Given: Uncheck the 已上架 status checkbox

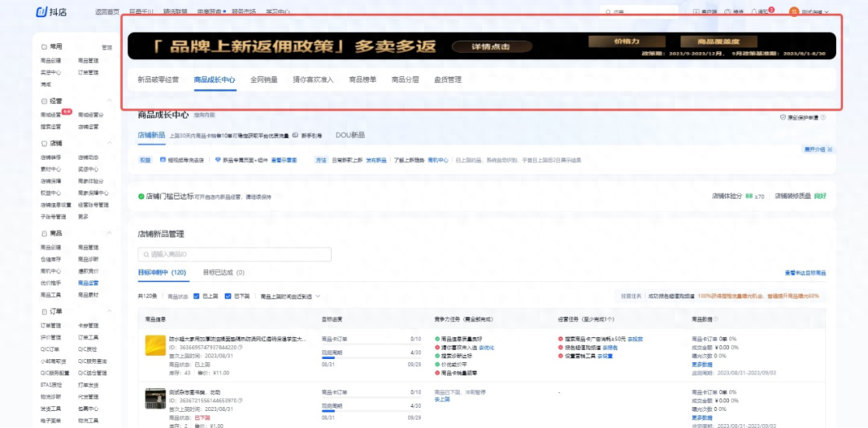Looking at the screenshot, I should tap(196, 296).
